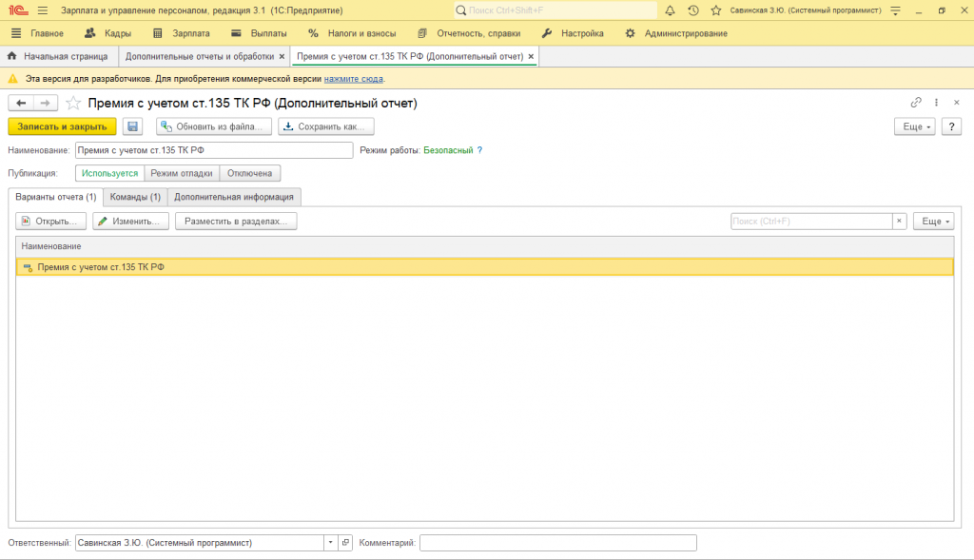Open Администрирование menu section
The width and height of the screenshot is (974, 560).
(x=676, y=33)
